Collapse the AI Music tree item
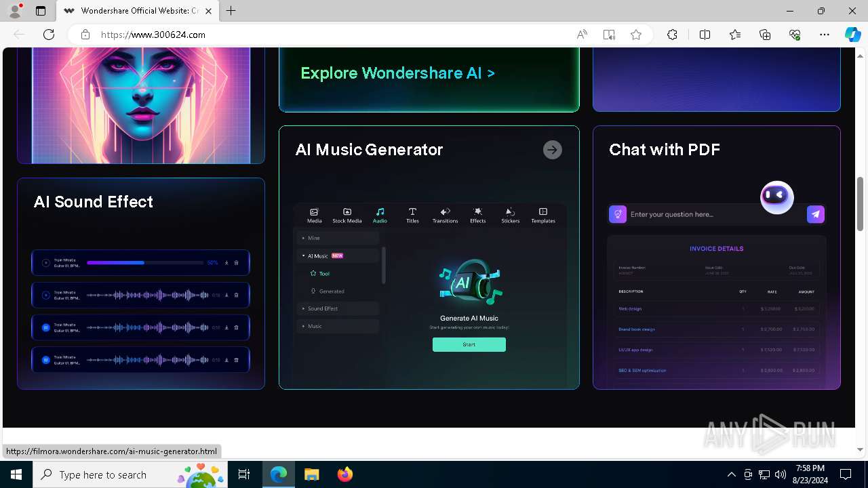The width and height of the screenshot is (868, 488). 338,256
